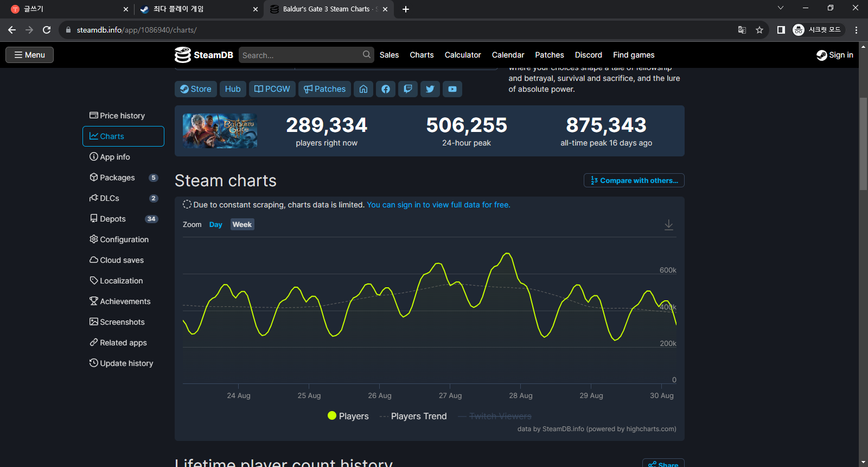Open the PCGW wiki link
The height and width of the screenshot is (467, 868).
(x=272, y=89)
